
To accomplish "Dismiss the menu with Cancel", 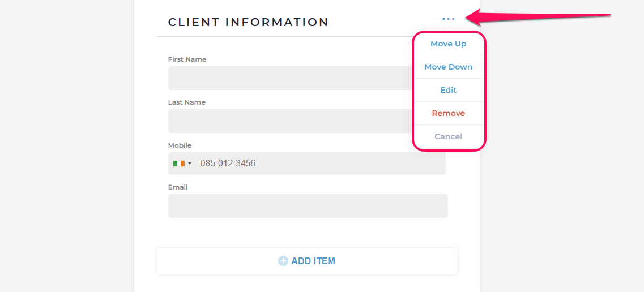I will tap(448, 136).
